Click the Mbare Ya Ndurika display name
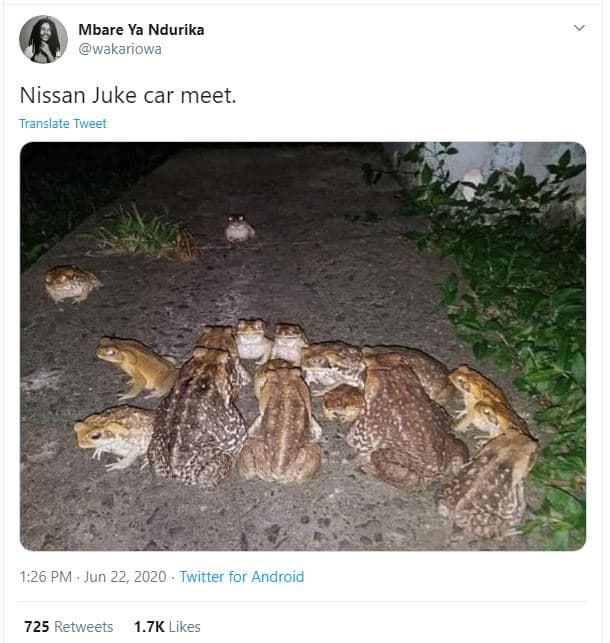This screenshot has height=643, width=610. pos(140,29)
